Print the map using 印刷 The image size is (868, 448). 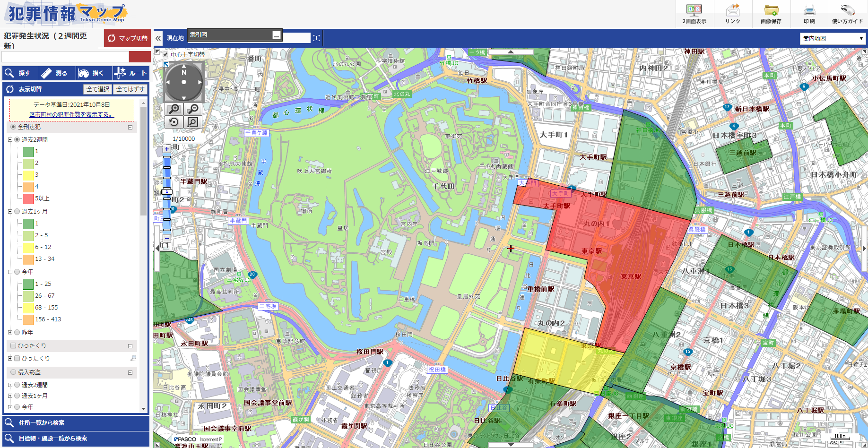tap(809, 14)
